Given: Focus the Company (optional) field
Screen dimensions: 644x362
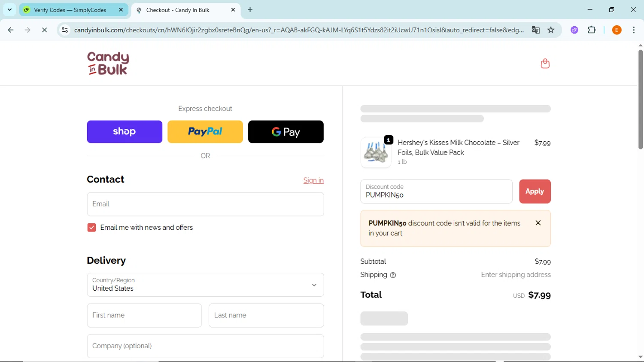Looking at the screenshot, I should pyautogui.click(x=205, y=346).
